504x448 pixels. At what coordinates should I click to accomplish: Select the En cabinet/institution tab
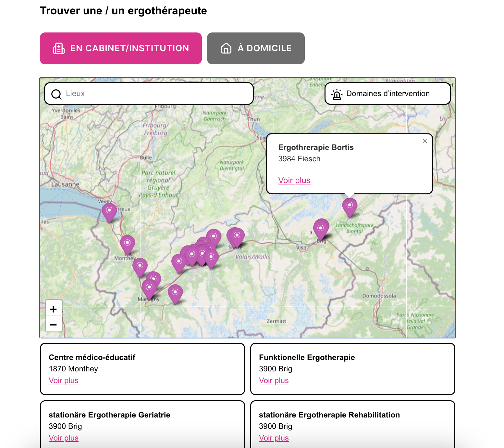click(x=121, y=48)
